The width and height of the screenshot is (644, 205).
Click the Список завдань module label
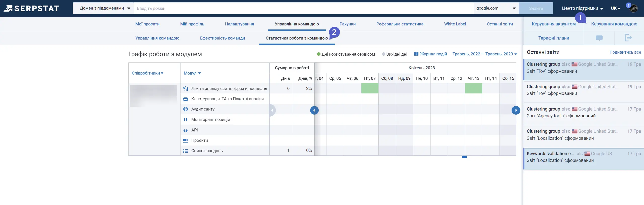[207, 151]
